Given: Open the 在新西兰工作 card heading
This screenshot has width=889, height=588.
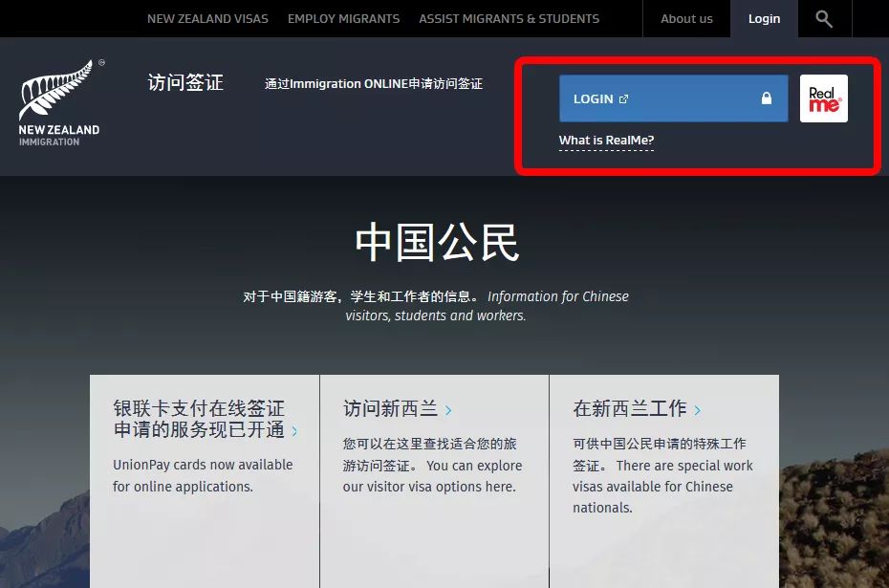Looking at the screenshot, I should click(x=629, y=408).
